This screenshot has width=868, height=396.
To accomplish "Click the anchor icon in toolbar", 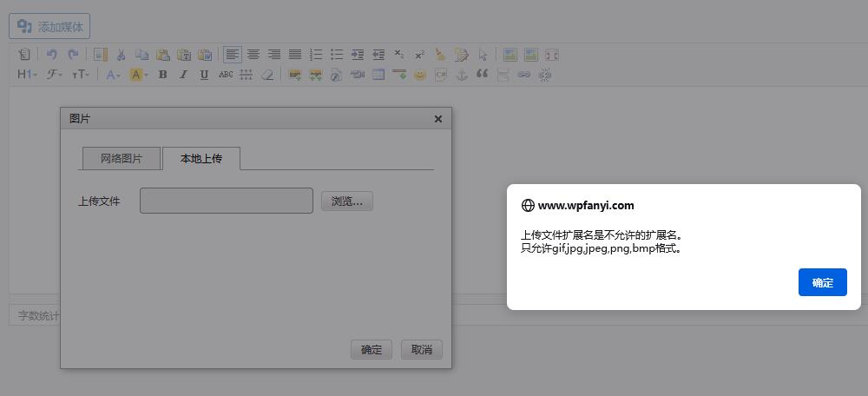I will [462, 76].
